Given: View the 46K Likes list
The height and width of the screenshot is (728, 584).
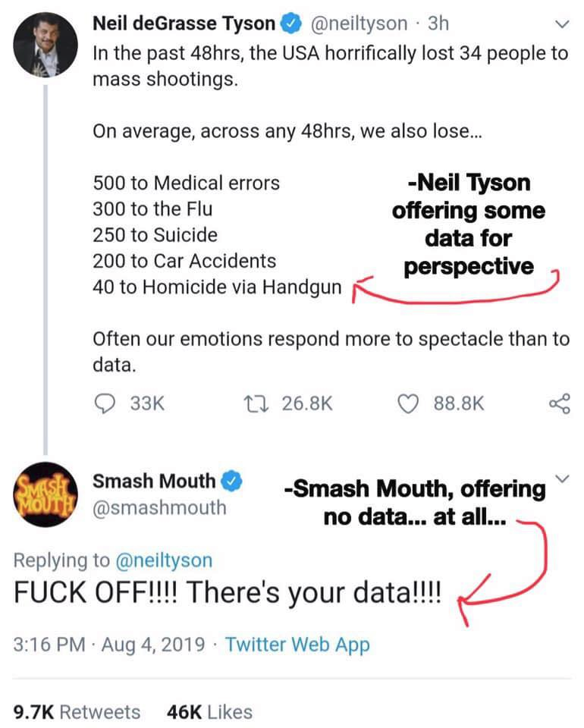Looking at the screenshot, I should (x=209, y=712).
